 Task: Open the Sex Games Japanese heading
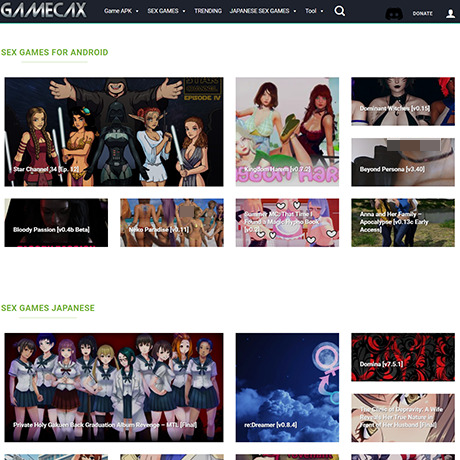[x=48, y=308]
